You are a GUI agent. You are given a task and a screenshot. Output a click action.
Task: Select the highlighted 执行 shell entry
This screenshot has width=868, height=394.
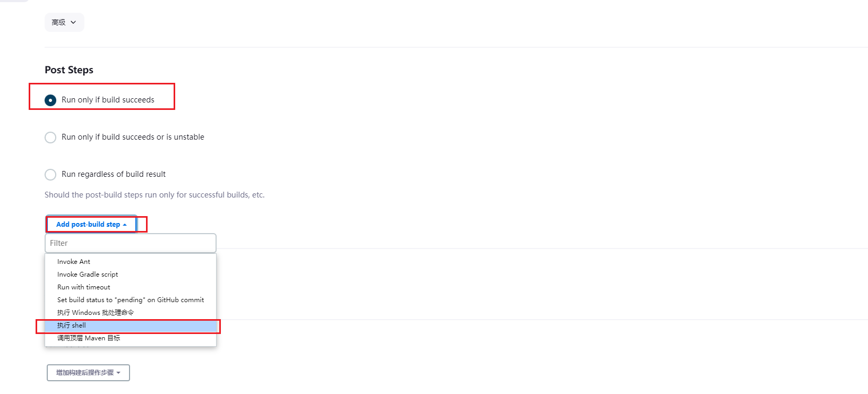131,326
